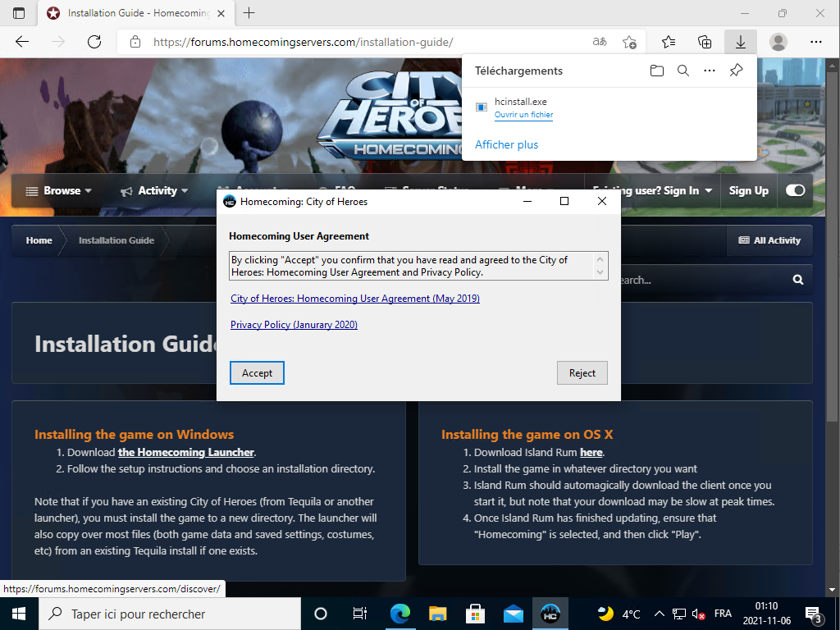Pin the Téléchargements panel
840x630 pixels.
[736, 71]
